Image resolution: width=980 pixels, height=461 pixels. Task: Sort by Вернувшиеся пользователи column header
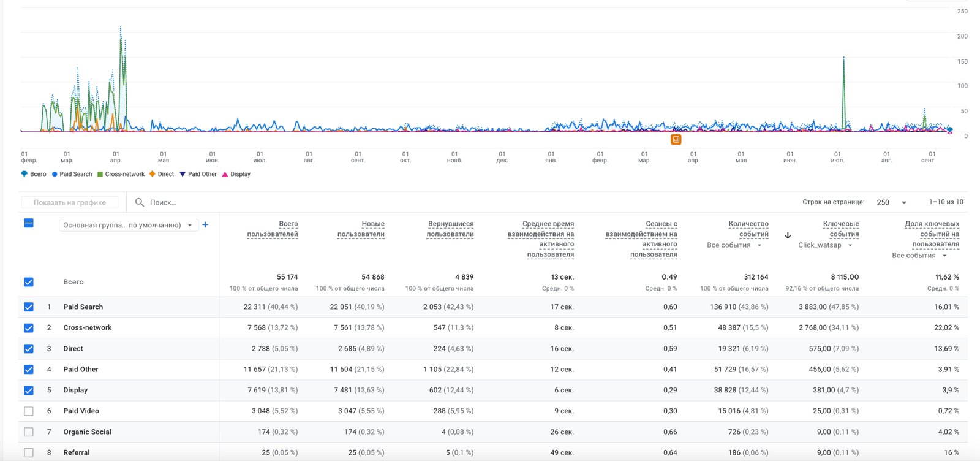pos(450,229)
